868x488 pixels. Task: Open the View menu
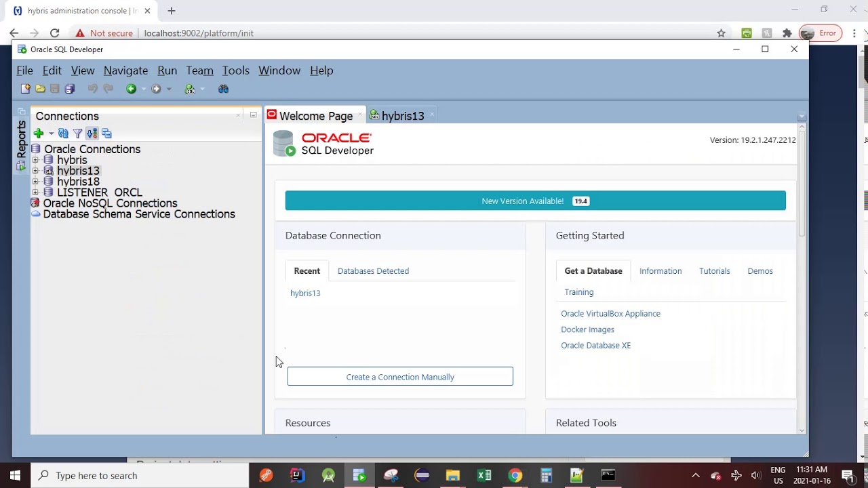point(83,70)
